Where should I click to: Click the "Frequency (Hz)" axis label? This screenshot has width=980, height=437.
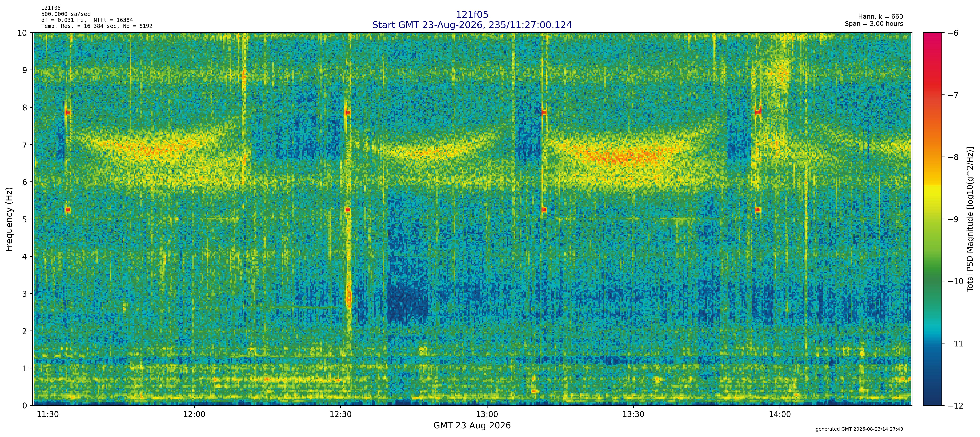point(10,219)
